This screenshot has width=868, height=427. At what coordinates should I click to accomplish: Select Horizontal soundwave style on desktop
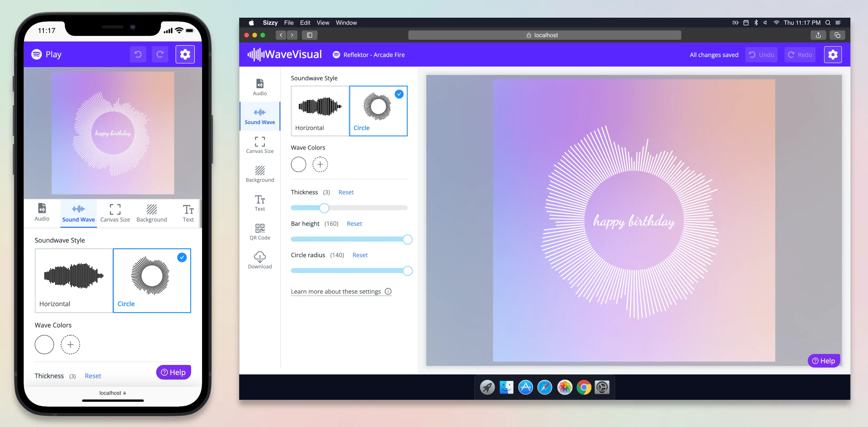(319, 111)
